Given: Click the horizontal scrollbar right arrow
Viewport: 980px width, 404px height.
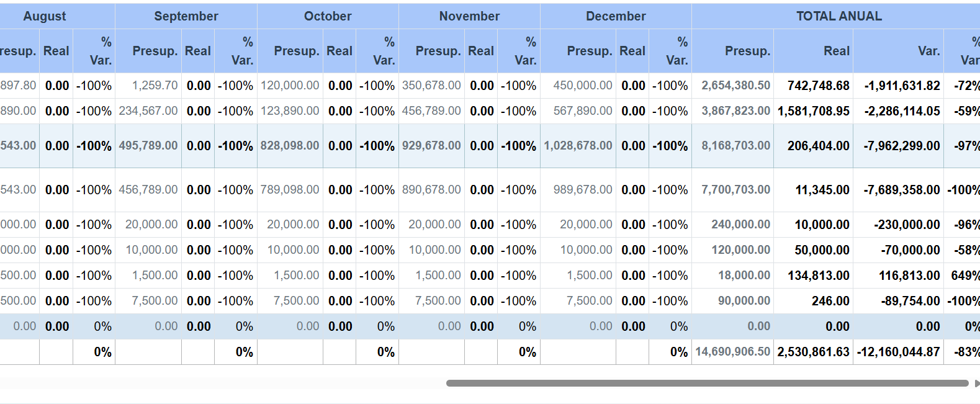Looking at the screenshot, I should click(x=977, y=384).
